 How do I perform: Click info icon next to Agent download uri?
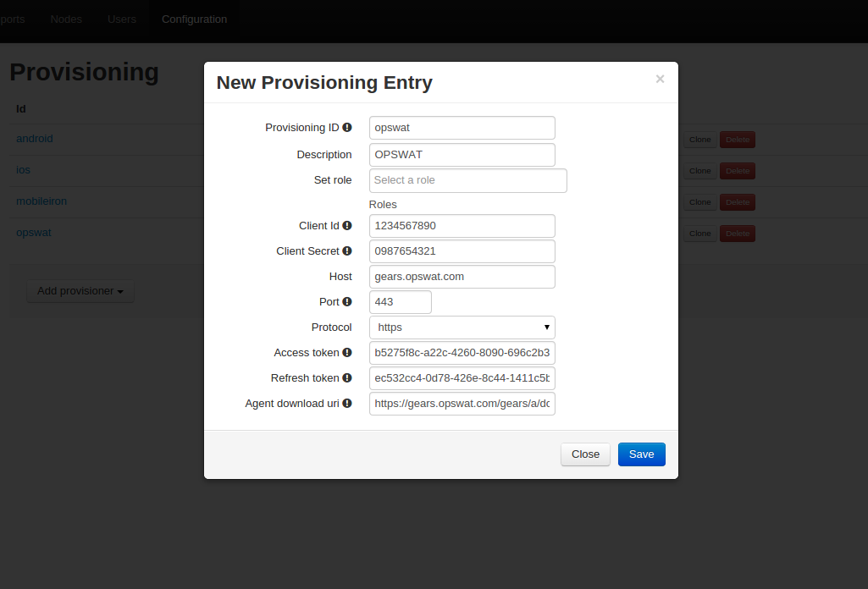pos(347,404)
